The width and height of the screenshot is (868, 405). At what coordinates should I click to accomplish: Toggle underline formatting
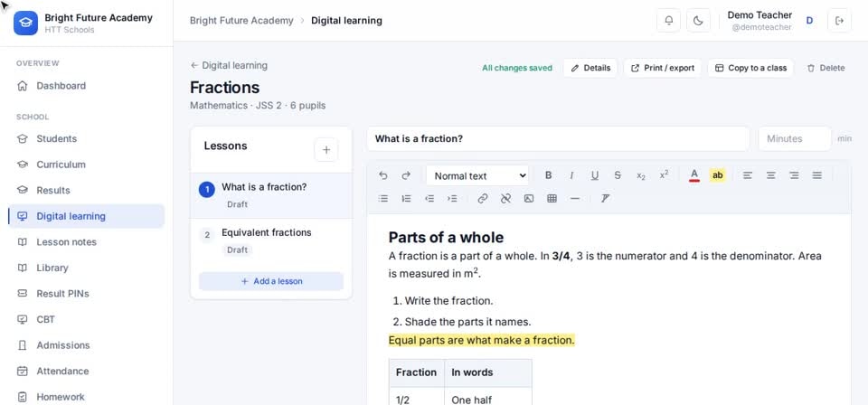click(595, 175)
